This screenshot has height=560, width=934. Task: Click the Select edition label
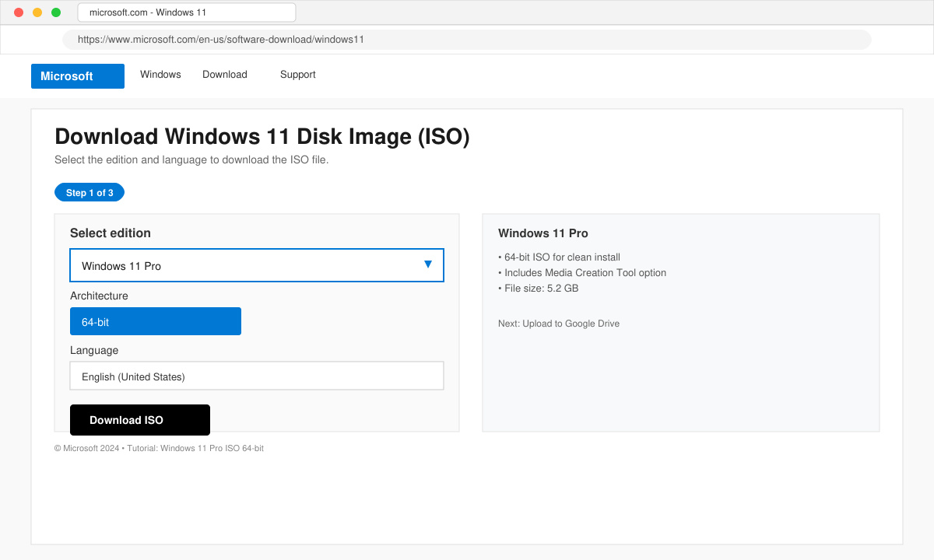[111, 233]
